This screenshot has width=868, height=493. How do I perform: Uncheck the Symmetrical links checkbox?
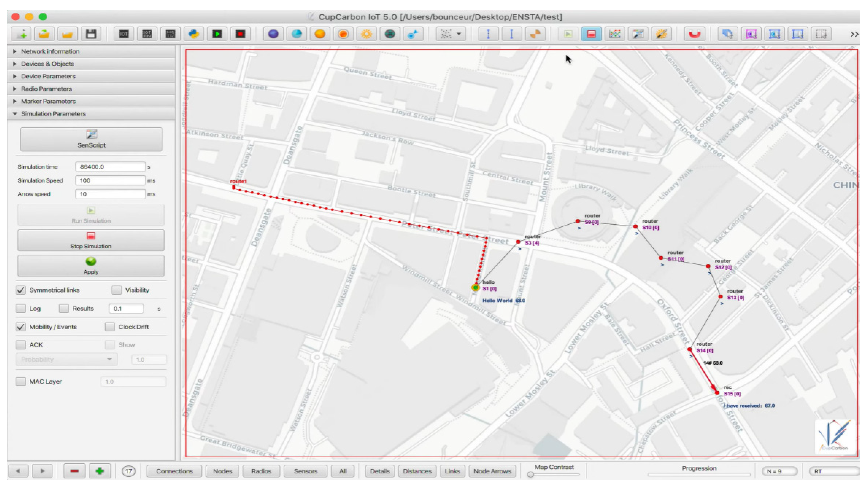pos(21,290)
